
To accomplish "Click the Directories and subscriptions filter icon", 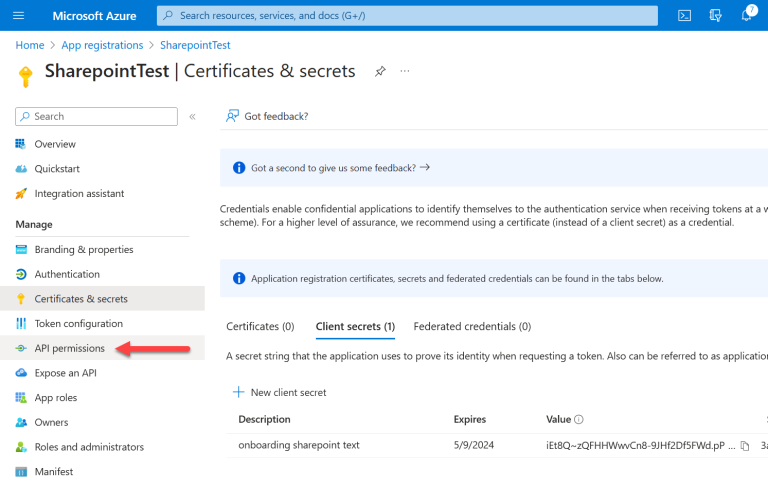I will click(x=715, y=16).
